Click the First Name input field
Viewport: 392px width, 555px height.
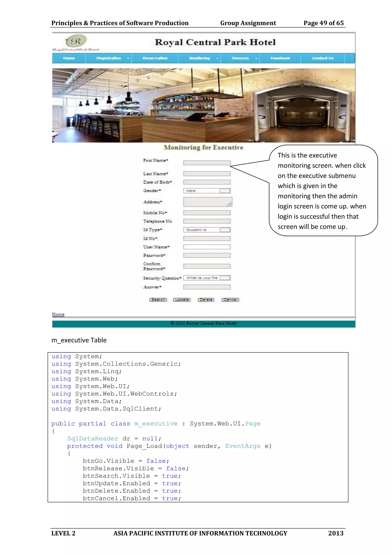click(207, 163)
